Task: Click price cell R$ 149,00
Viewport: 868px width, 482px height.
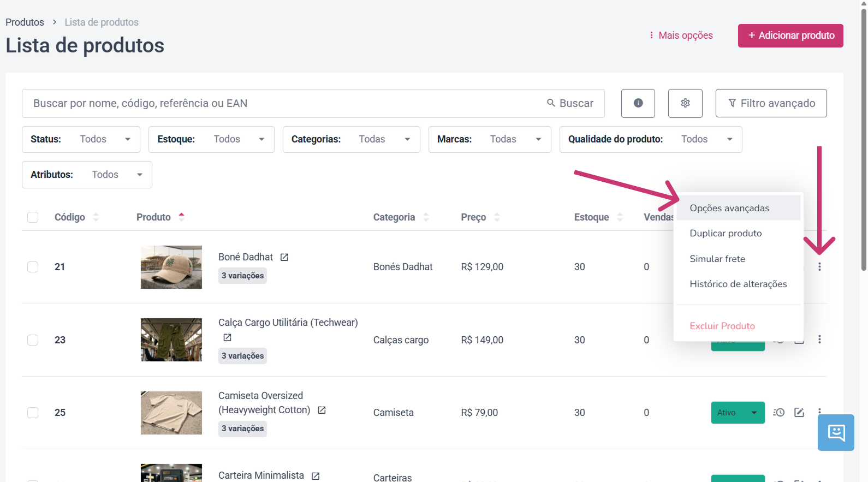Action: pos(482,340)
